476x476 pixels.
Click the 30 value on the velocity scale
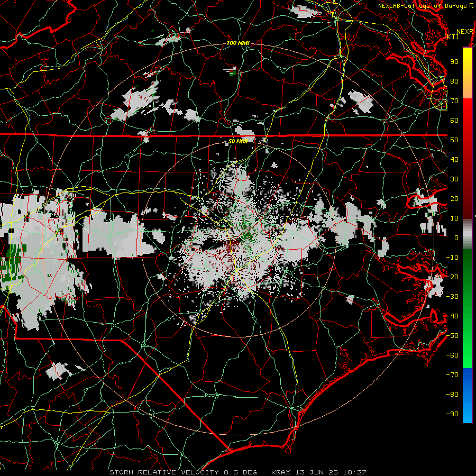coord(454,179)
